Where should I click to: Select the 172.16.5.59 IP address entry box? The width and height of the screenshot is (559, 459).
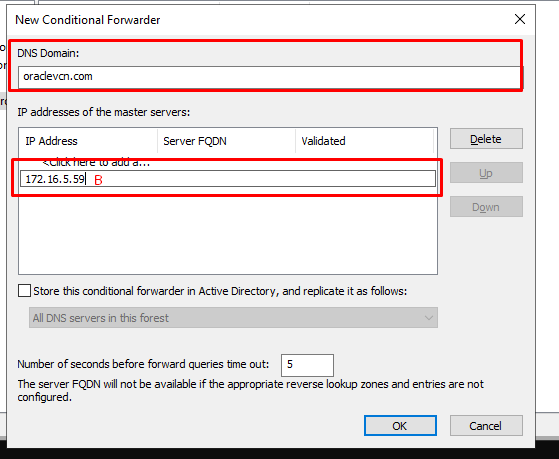click(x=228, y=178)
